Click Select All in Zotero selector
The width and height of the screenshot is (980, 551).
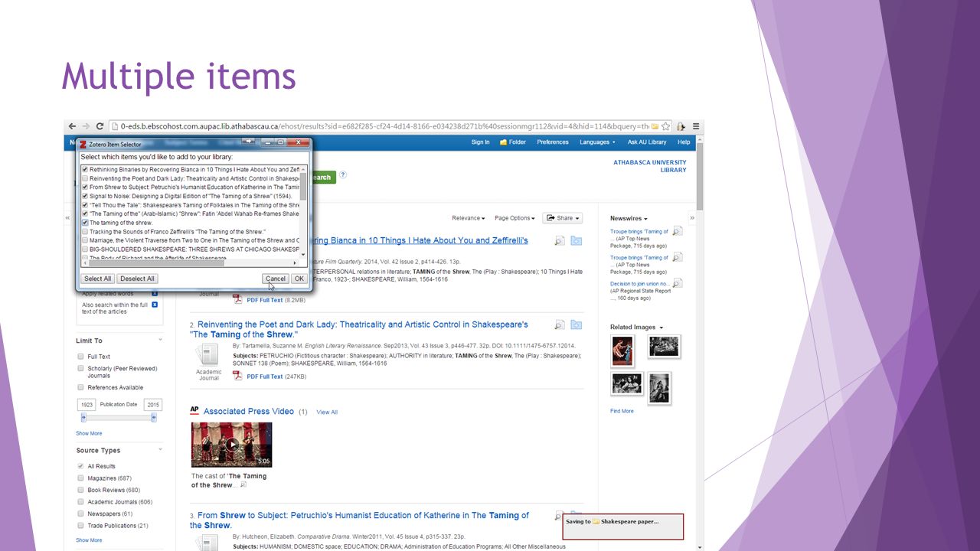(98, 279)
